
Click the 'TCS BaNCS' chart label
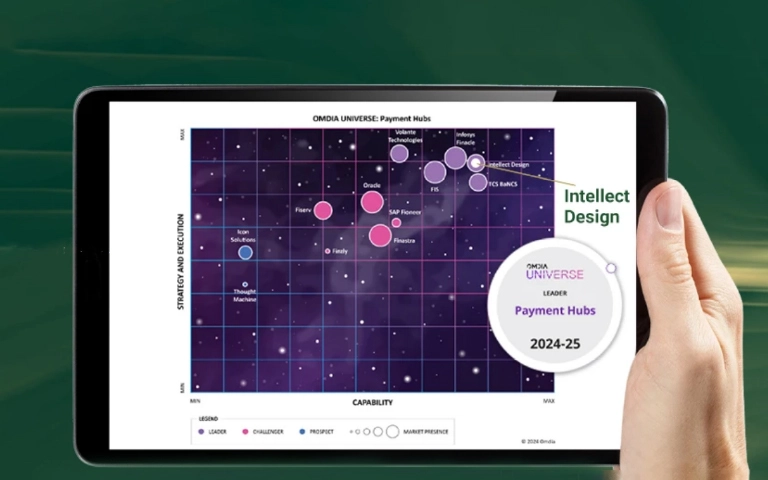503,184
